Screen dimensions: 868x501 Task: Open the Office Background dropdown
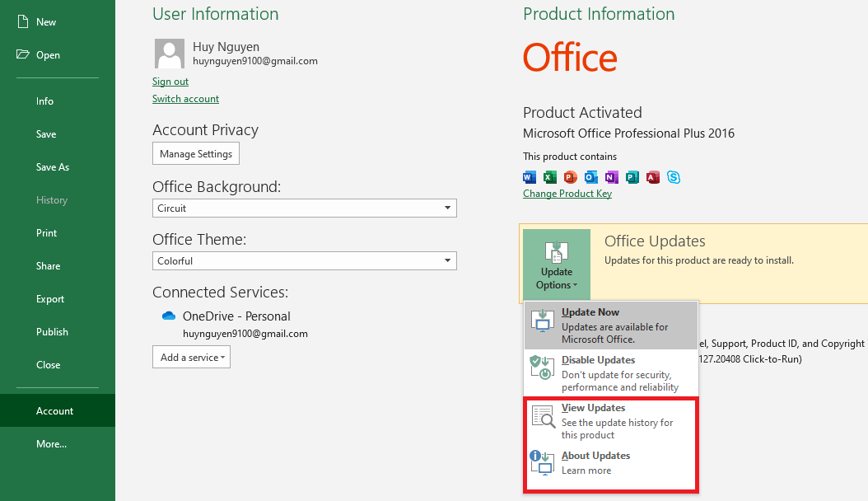point(305,208)
